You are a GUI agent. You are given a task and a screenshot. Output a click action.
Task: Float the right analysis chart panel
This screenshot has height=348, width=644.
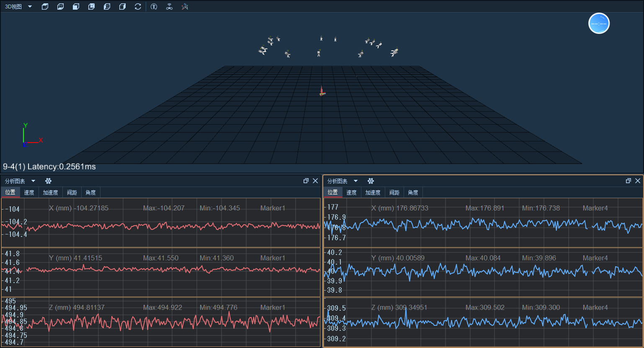[629, 181]
